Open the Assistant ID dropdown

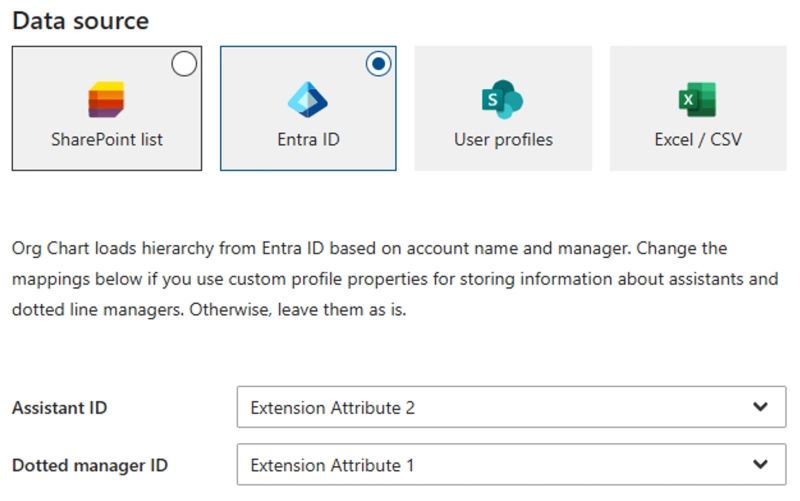pos(511,407)
